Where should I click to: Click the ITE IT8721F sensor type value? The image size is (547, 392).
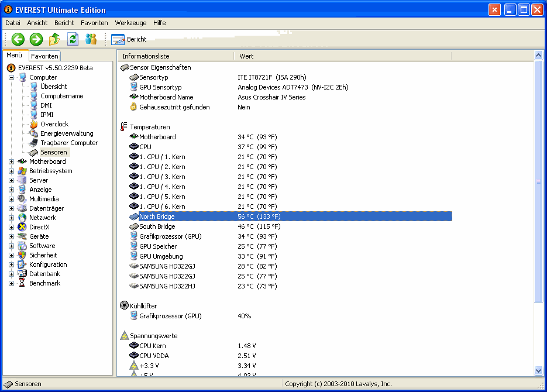[272, 77]
